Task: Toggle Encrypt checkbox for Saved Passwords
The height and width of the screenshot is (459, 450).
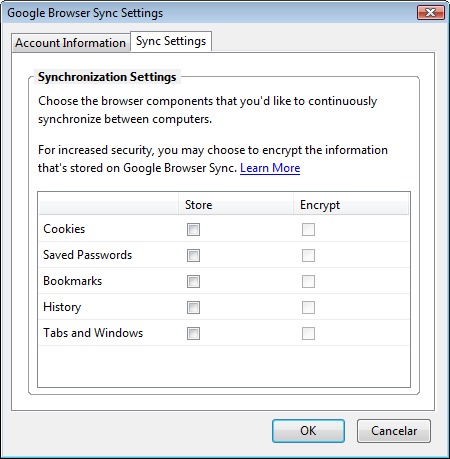Action: (x=308, y=255)
